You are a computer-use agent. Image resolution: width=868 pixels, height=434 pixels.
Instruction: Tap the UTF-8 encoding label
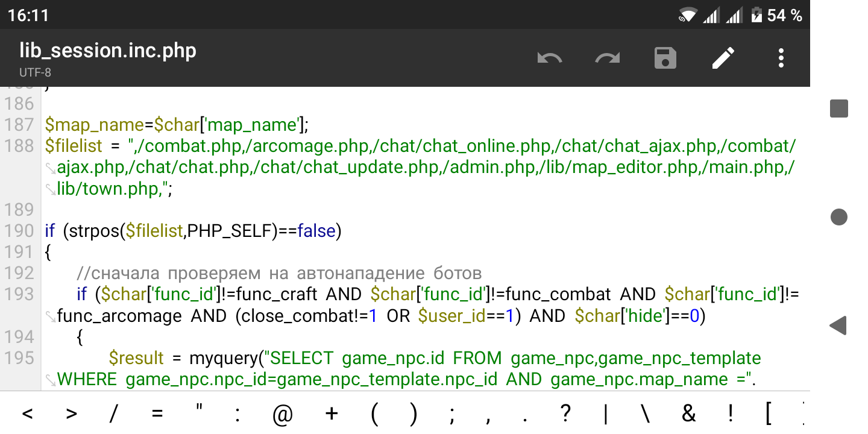[35, 72]
